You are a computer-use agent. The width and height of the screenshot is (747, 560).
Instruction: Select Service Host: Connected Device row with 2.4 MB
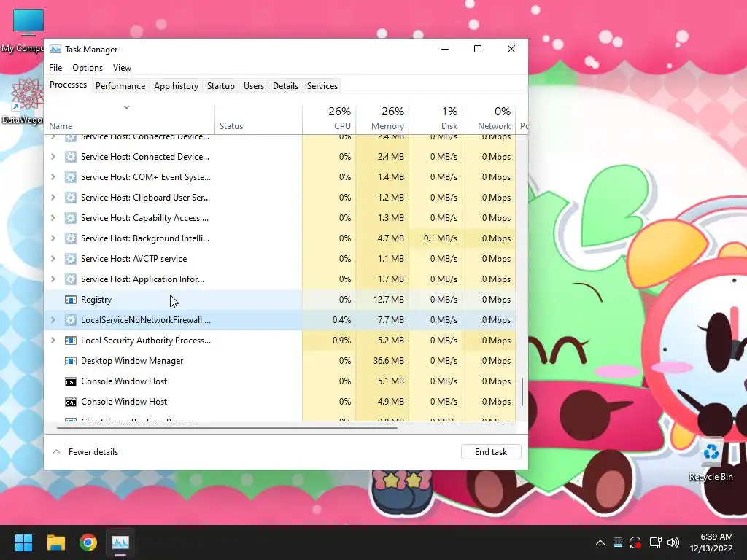[280, 157]
